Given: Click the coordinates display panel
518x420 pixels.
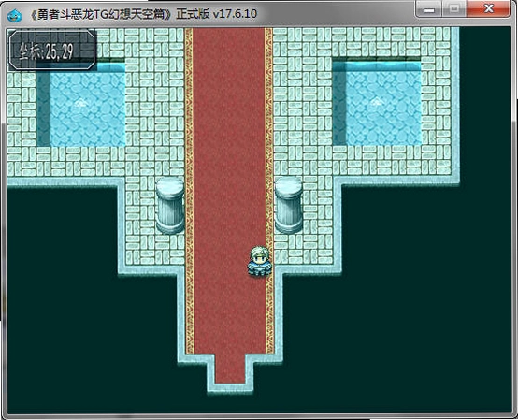Looking at the screenshot, I should tap(52, 50).
